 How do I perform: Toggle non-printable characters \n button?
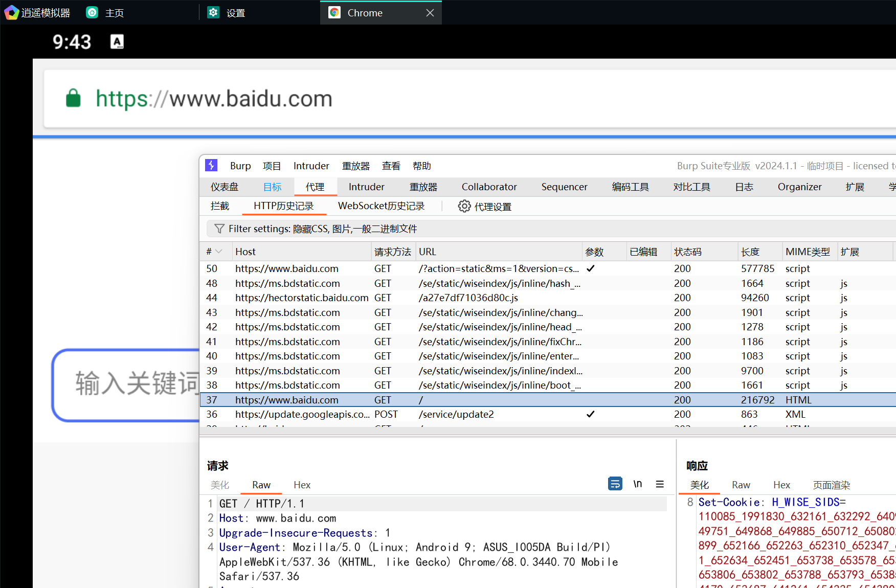point(638,484)
